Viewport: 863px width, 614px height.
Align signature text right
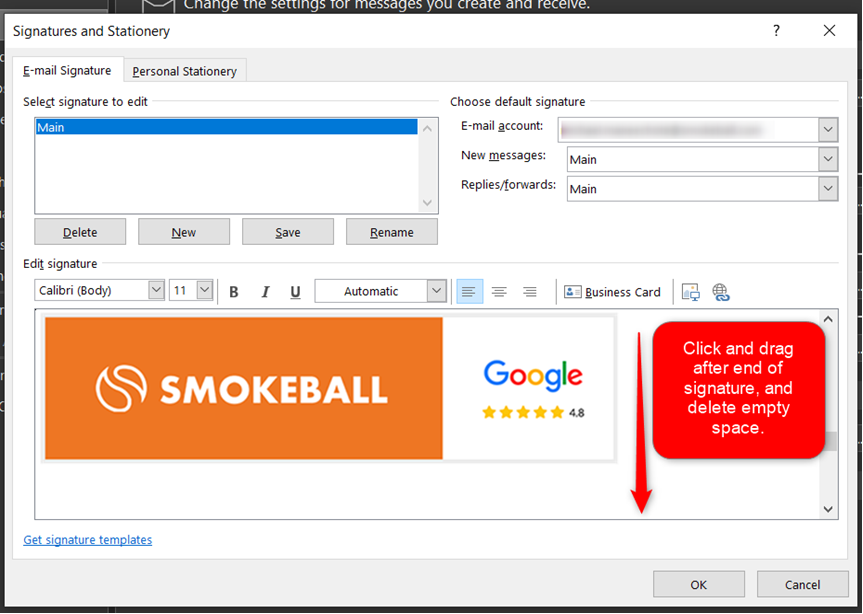(x=529, y=292)
